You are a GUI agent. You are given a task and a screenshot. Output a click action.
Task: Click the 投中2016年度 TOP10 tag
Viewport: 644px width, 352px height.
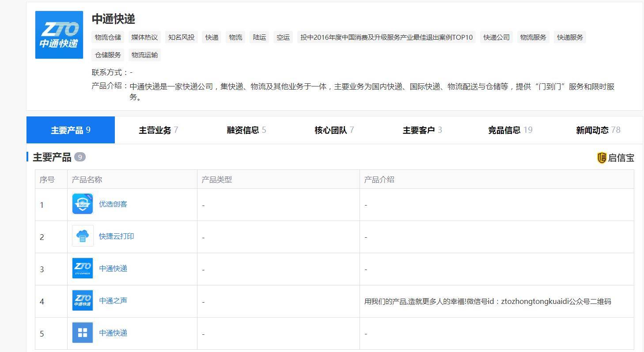coord(387,37)
